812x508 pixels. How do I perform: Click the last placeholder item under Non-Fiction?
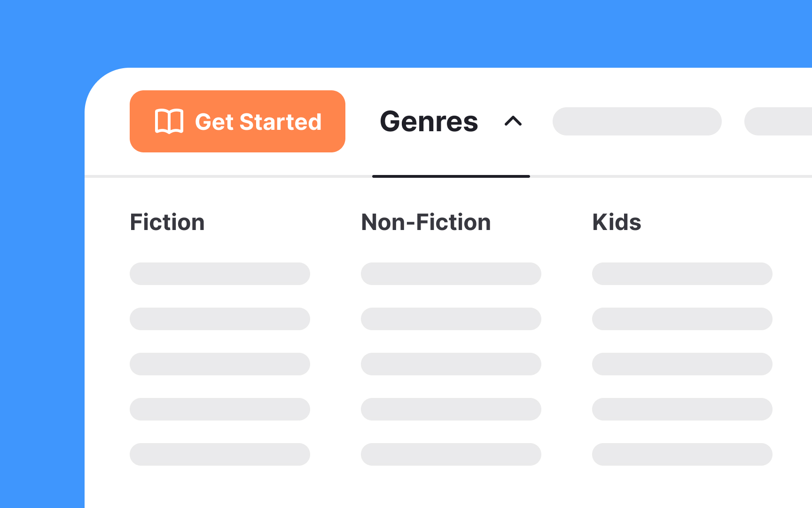pos(451,454)
